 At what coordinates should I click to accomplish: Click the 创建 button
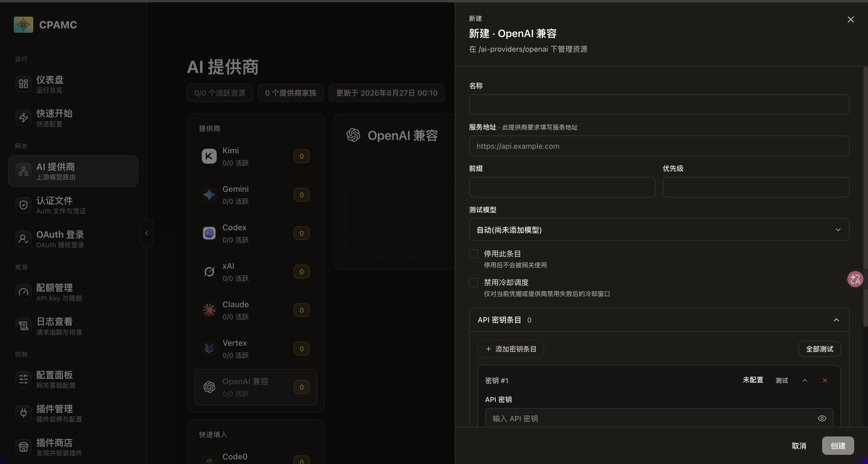838,445
